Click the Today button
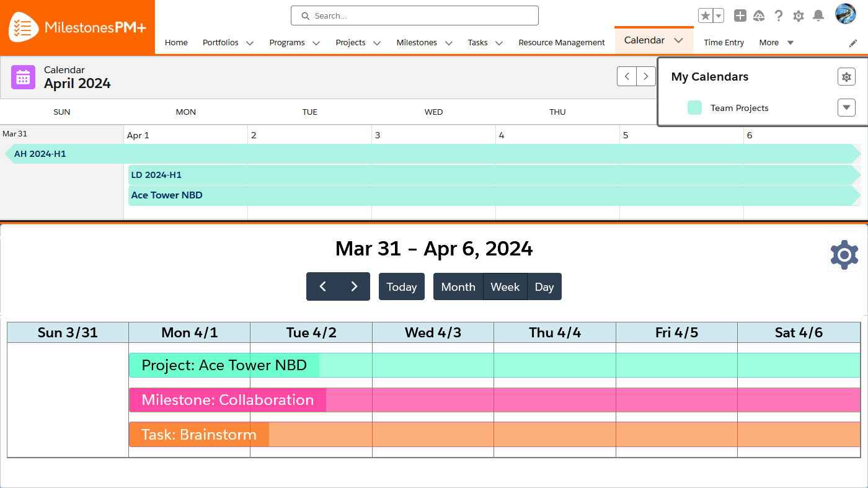 pyautogui.click(x=402, y=286)
